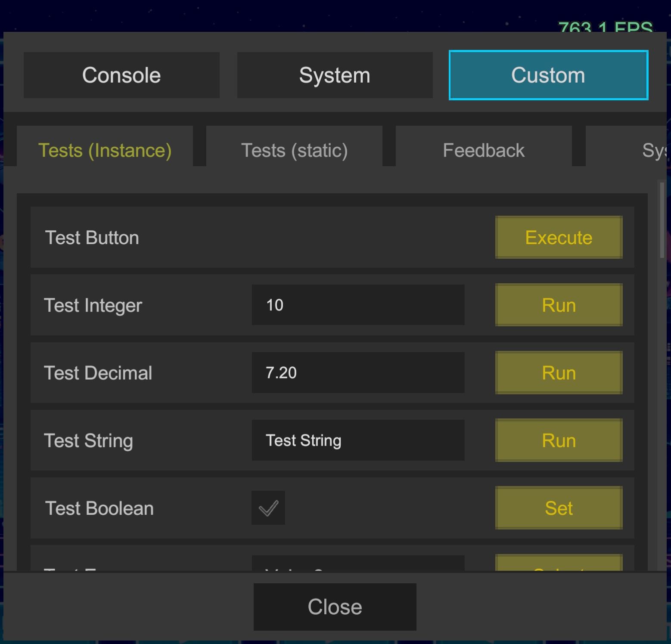This screenshot has width=671, height=644.
Task: Switch to the Console tab
Action: [x=121, y=75]
